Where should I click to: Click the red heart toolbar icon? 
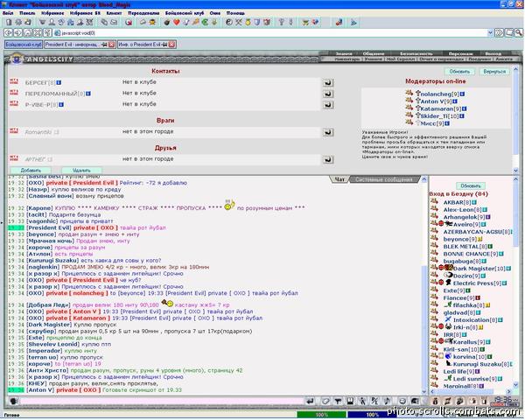(x=176, y=23)
